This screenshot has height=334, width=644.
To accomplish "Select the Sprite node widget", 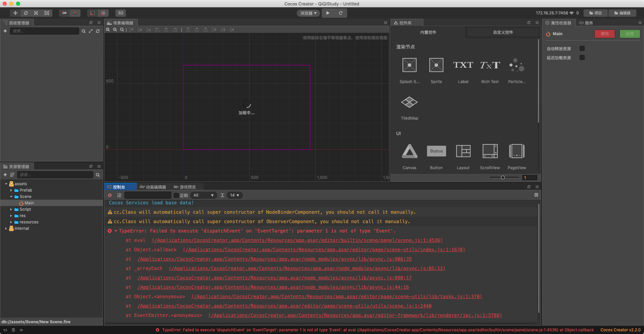I will coord(436,65).
